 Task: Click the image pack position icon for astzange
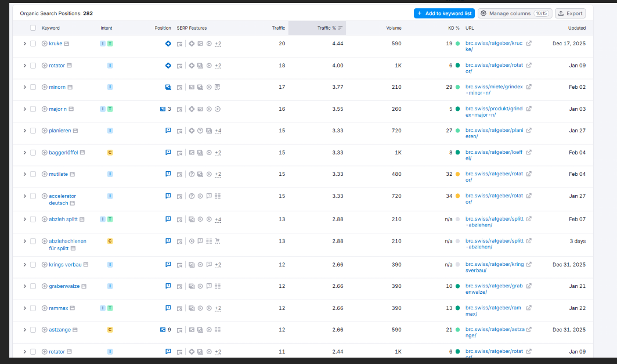(x=163, y=330)
